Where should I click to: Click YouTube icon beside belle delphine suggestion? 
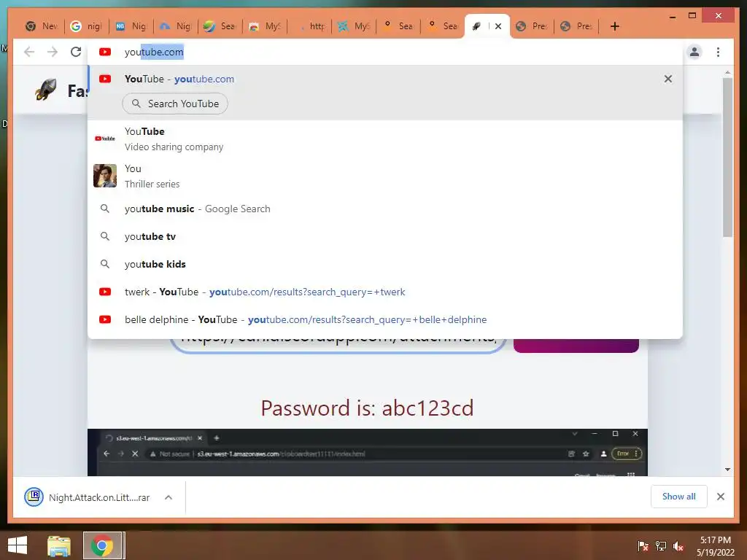(x=105, y=319)
